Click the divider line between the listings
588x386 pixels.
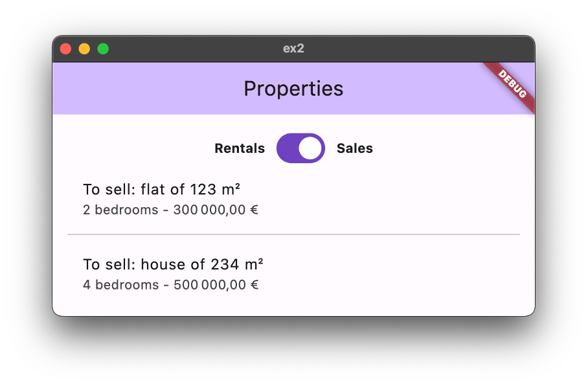click(293, 234)
